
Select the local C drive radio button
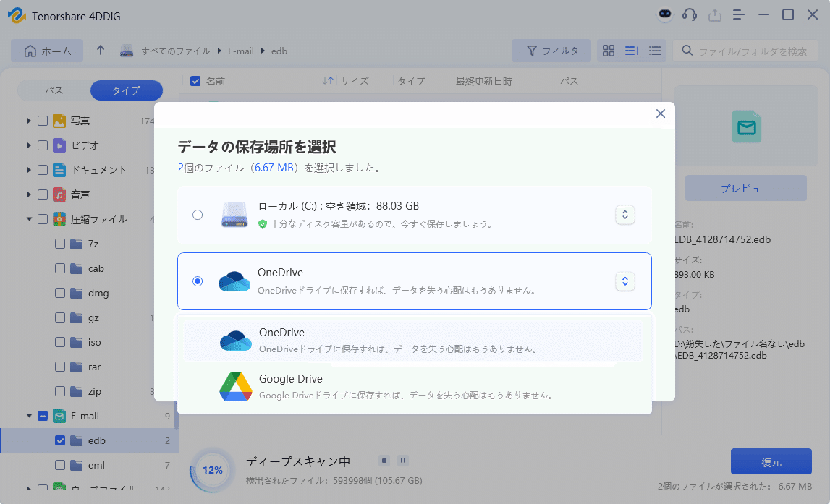tap(198, 215)
